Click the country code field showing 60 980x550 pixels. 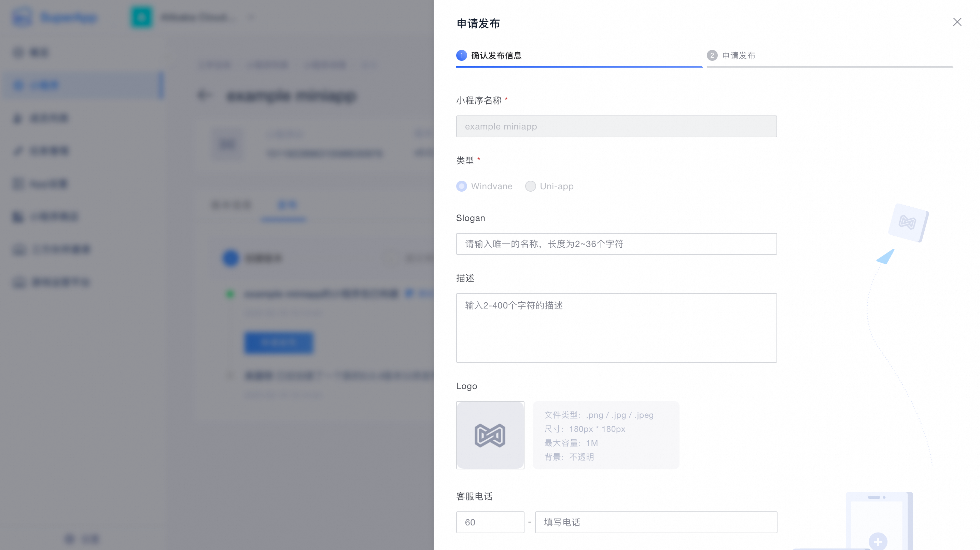[x=490, y=522]
